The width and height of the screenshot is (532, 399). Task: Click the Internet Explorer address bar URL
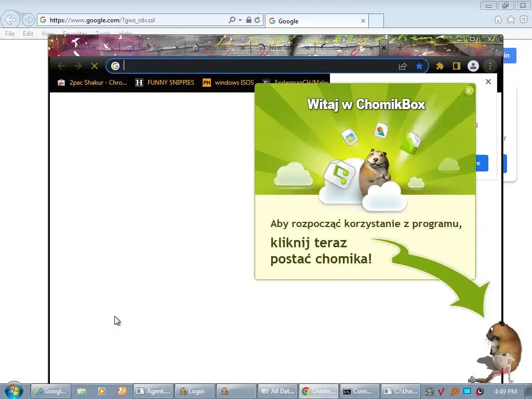tap(102, 20)
